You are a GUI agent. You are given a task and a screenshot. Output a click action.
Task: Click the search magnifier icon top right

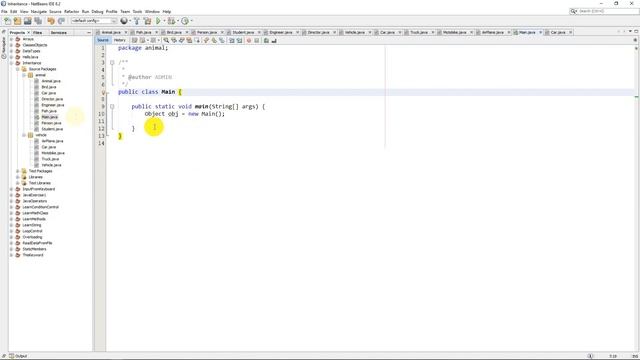[573, 11]
